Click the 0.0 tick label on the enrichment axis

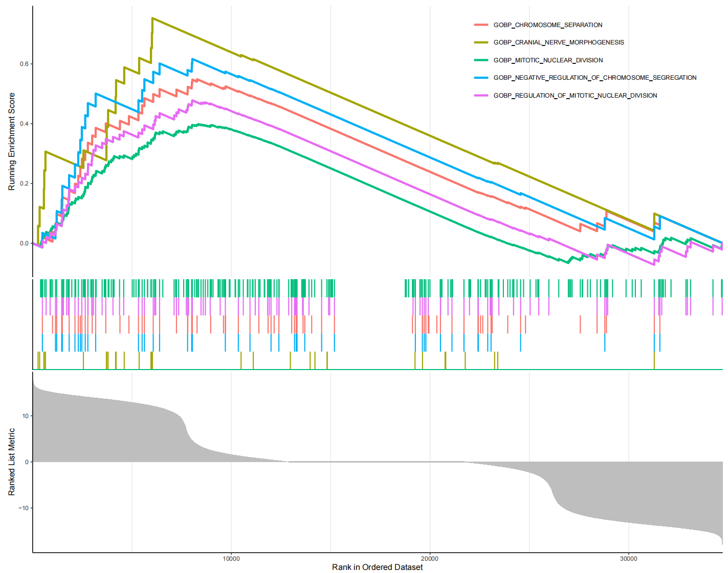tap(24, 243)
